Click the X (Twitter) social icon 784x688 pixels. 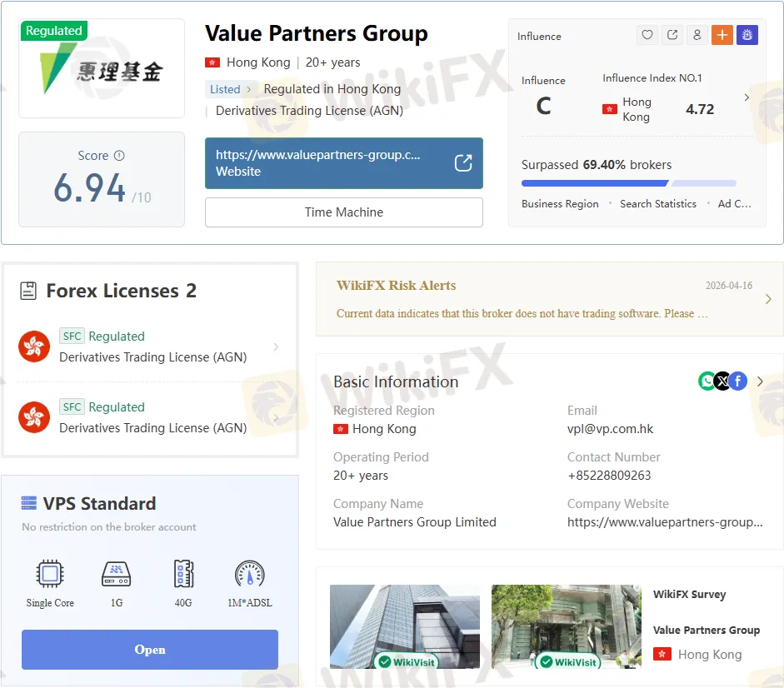pyautogui.click(x=722, y=381)
